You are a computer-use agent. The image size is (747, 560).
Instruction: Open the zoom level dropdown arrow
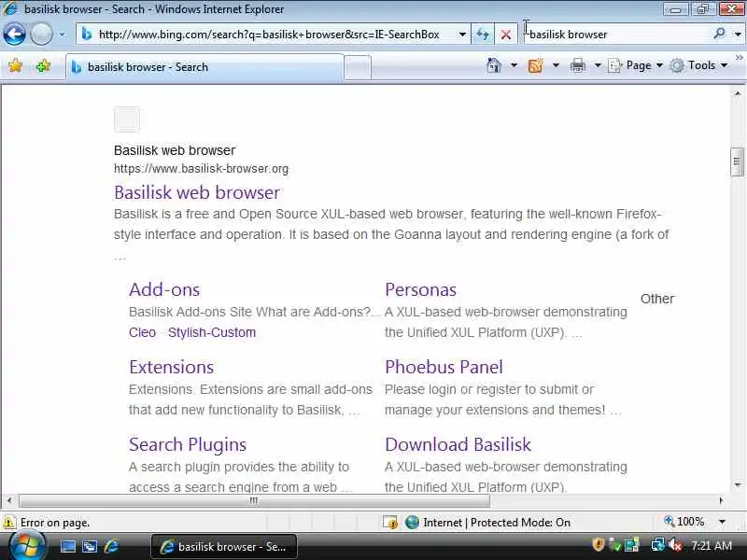[722, 522]
